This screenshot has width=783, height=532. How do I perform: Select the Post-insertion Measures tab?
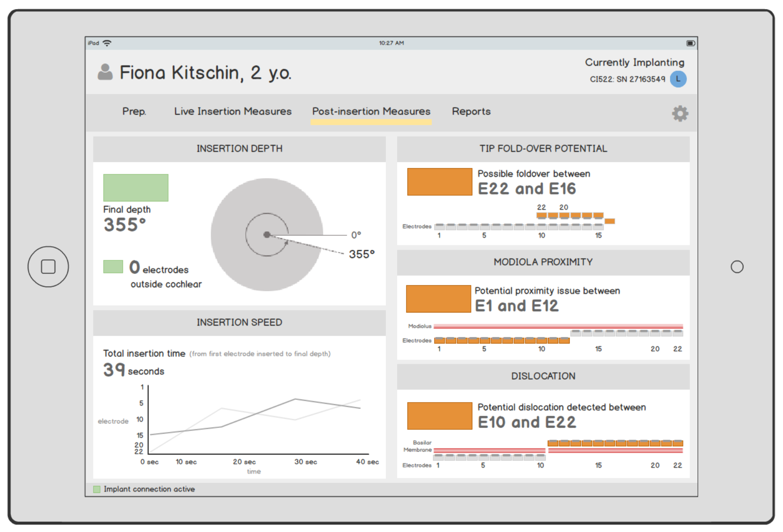point(371,111)
